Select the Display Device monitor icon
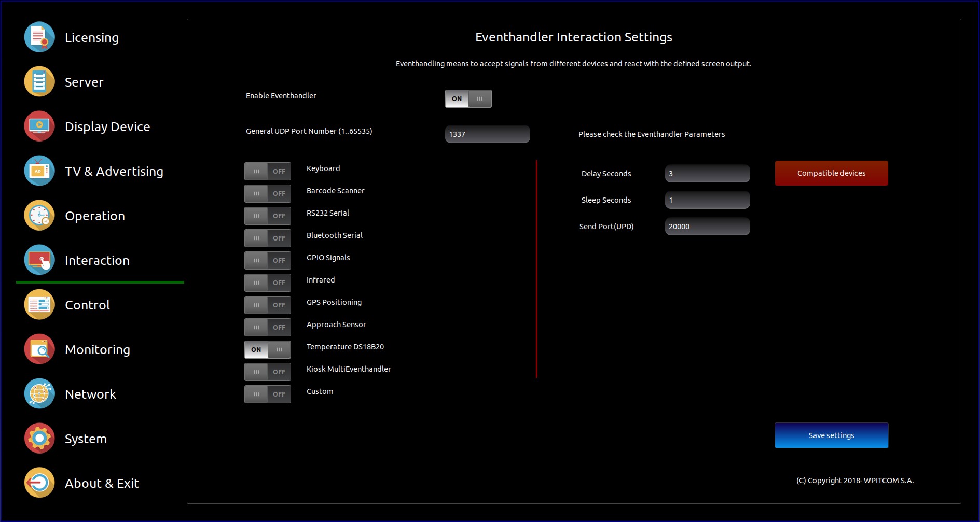The image size is (980, 522). pyautogui.click(x=39, y=126)
